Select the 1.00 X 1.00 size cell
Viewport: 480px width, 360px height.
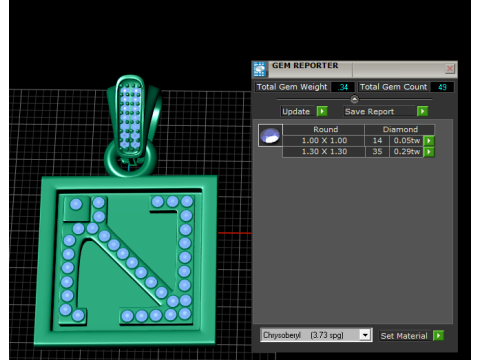pos(323,141)
